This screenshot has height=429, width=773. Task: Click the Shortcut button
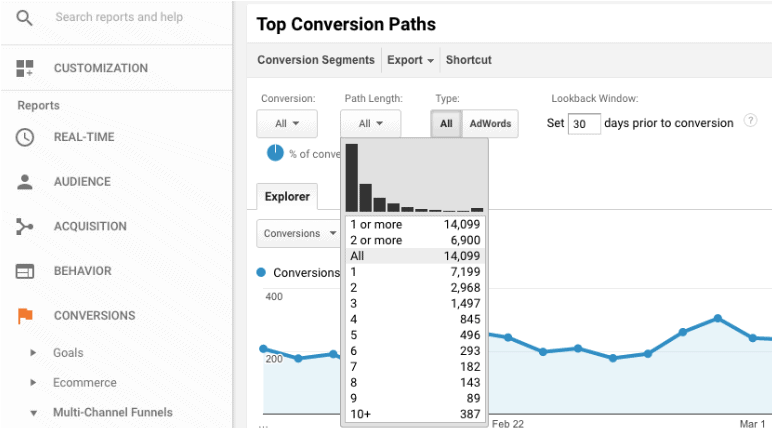pos(468,60)
